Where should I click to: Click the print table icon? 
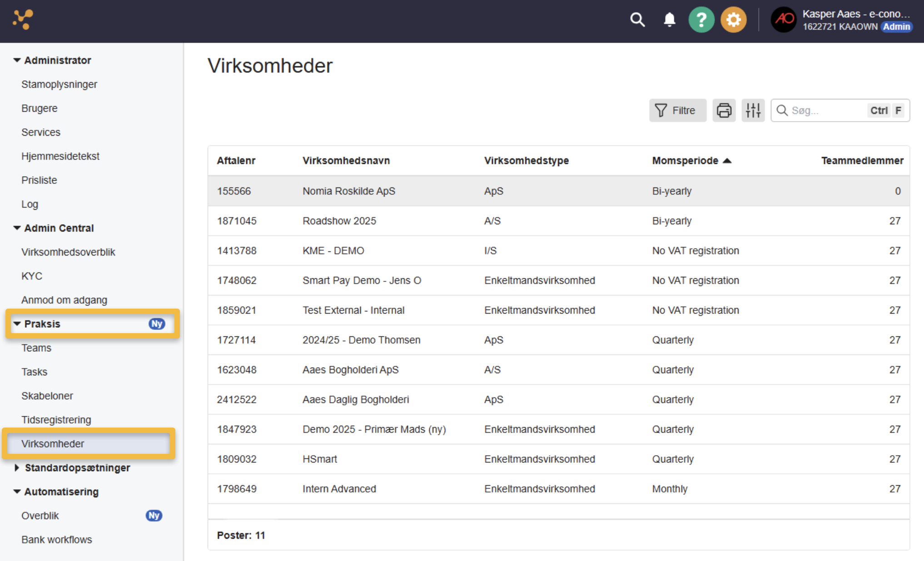click(724, 110)
